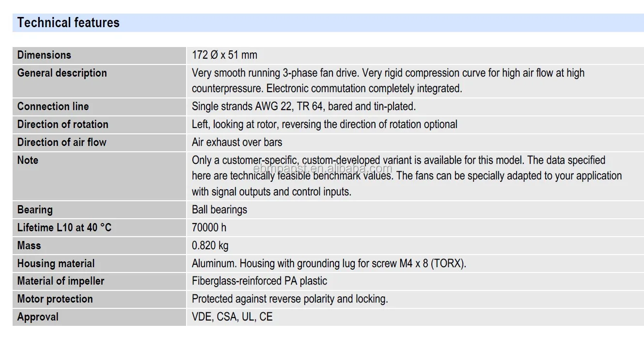This screenshot has height=337, width=644.
Task: Select the Lifetime L10 at 40 °C label
Action: coord(64,227)
